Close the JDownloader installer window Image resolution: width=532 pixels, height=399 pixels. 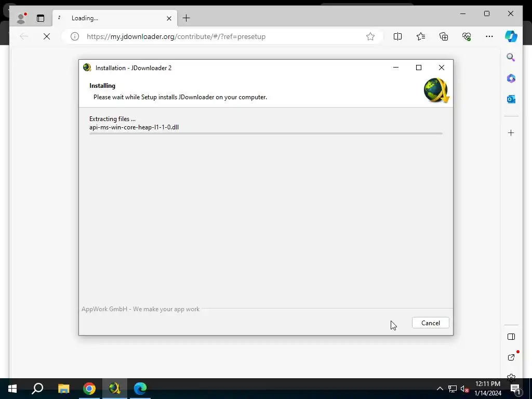click(x=442, y=68)
